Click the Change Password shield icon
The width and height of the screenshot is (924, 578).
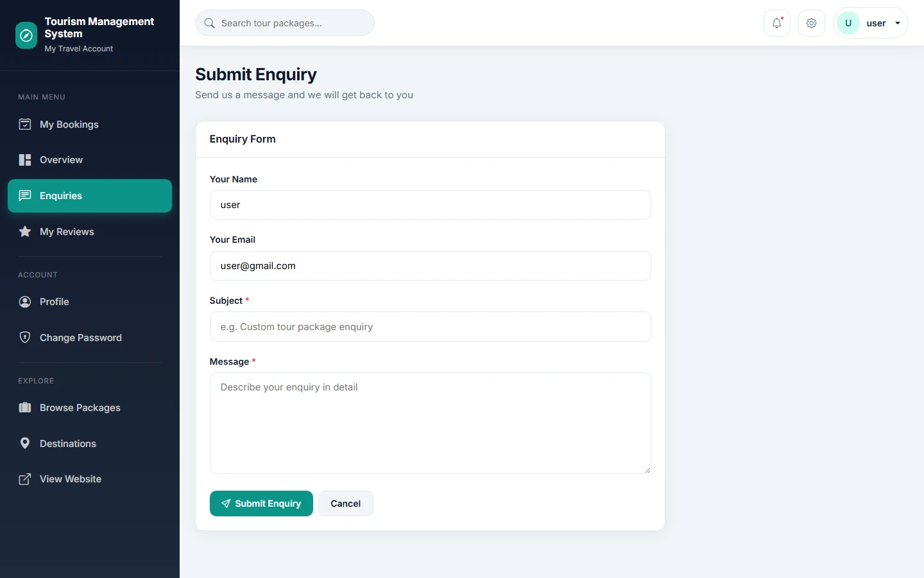pos(25,337)
